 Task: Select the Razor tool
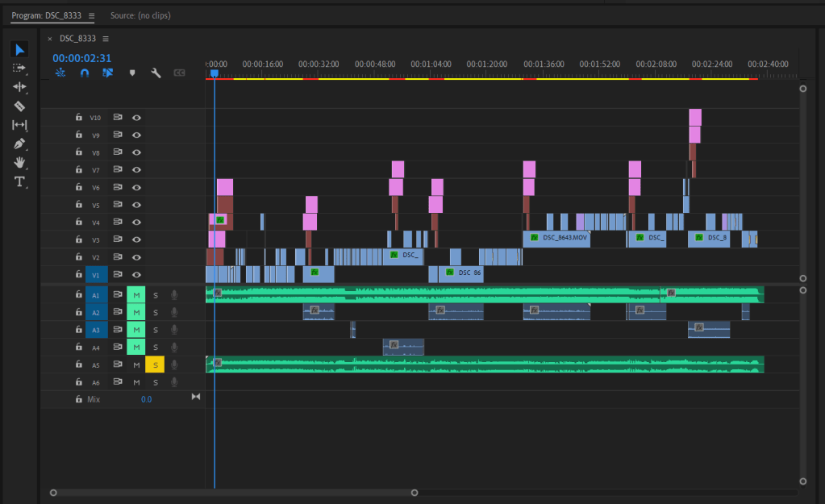pyautogui.click(x=19, y=106)
